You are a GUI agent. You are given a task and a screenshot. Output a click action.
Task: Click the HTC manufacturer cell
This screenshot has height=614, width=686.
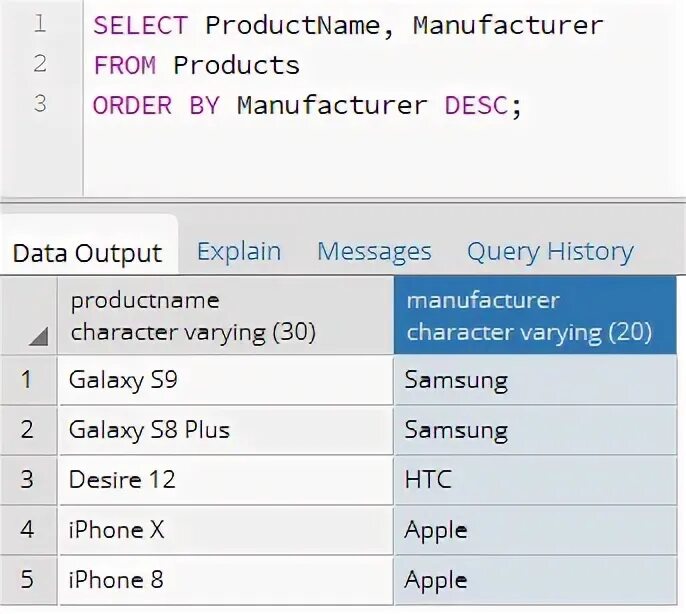535,480
